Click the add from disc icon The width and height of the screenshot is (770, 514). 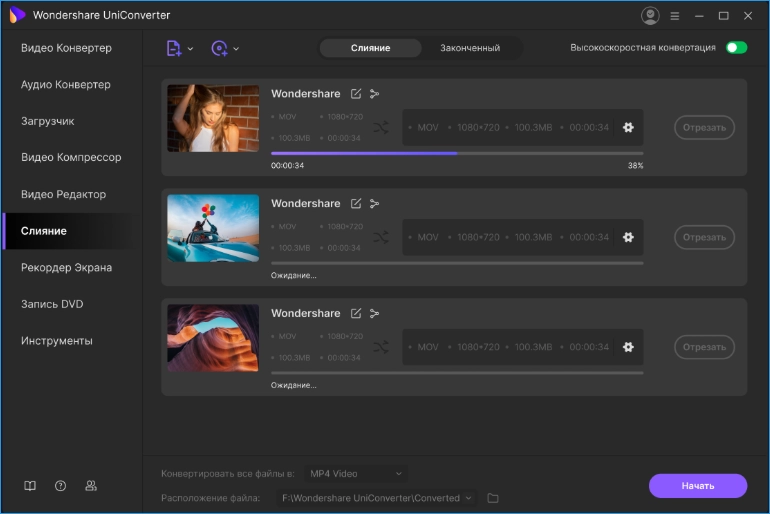click(219, 48)
